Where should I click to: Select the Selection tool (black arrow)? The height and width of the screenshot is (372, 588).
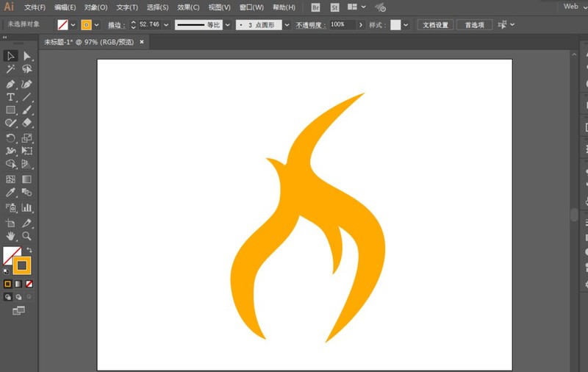10,56
